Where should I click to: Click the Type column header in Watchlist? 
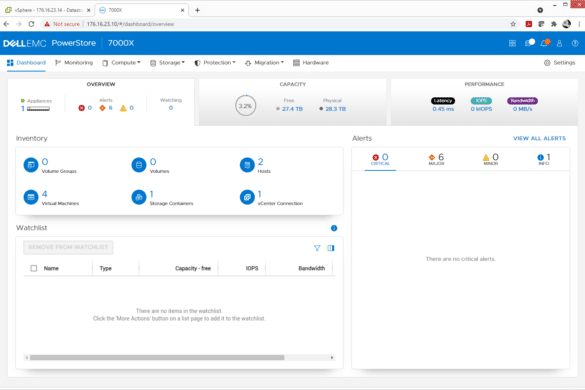(x=106, y=268)
